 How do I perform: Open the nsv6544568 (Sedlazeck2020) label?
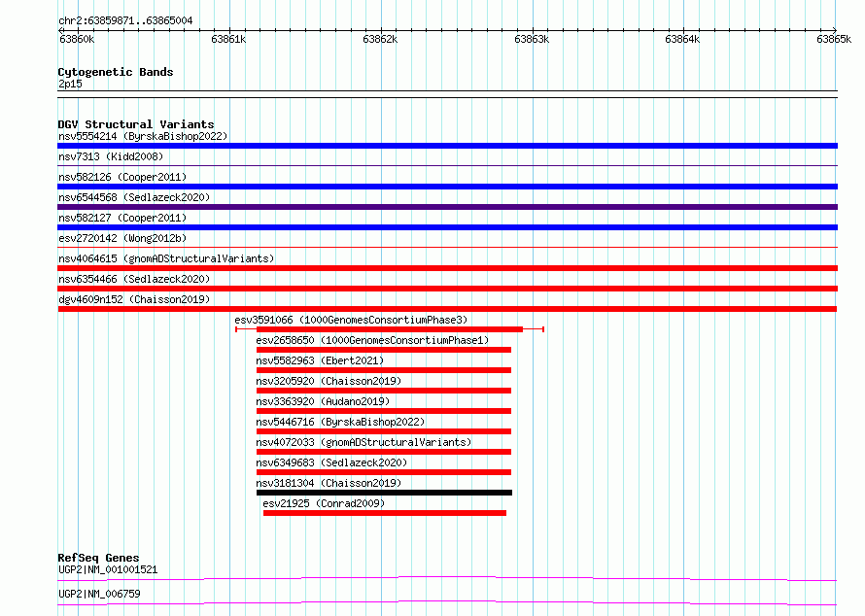134,197
